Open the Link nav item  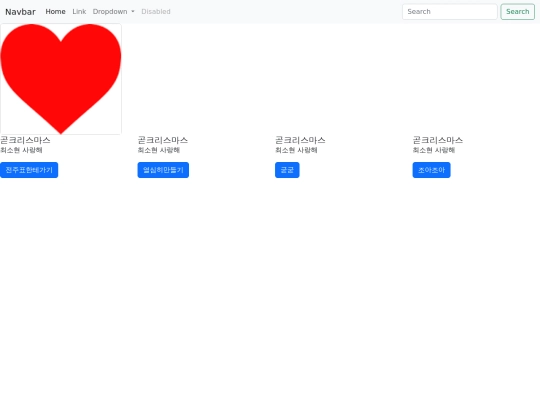79,12
